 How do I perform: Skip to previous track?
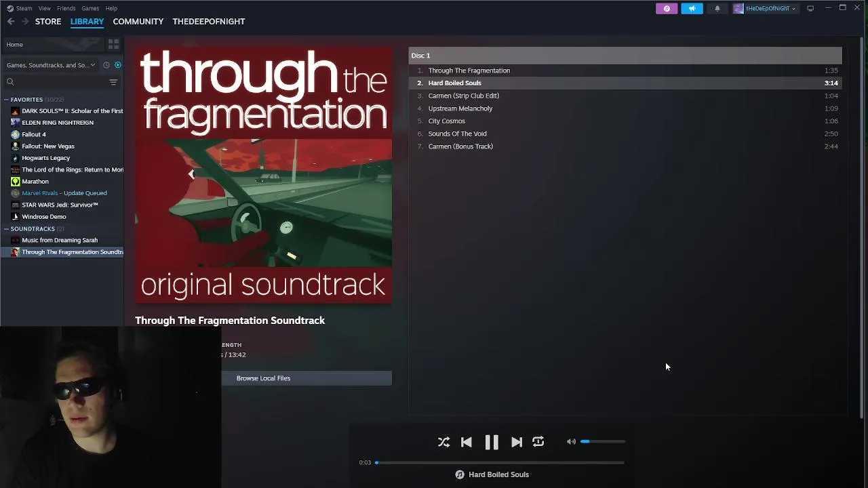tap(467, 442)
